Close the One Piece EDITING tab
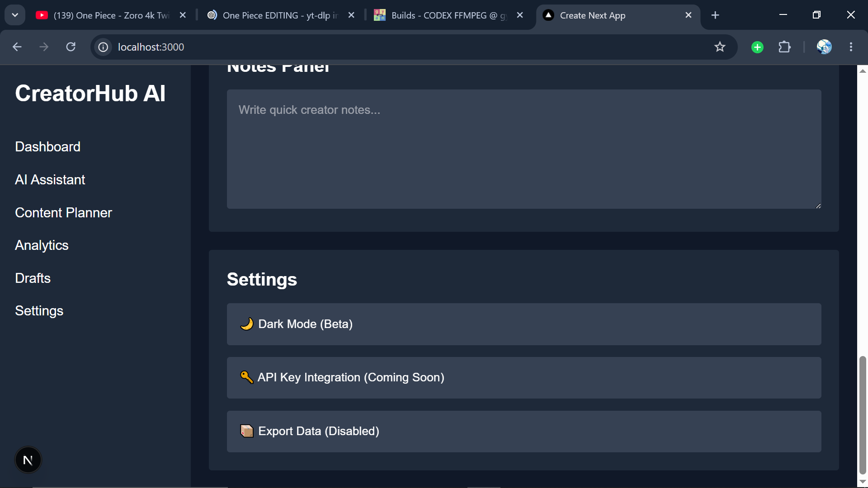 tap(351, 15)
